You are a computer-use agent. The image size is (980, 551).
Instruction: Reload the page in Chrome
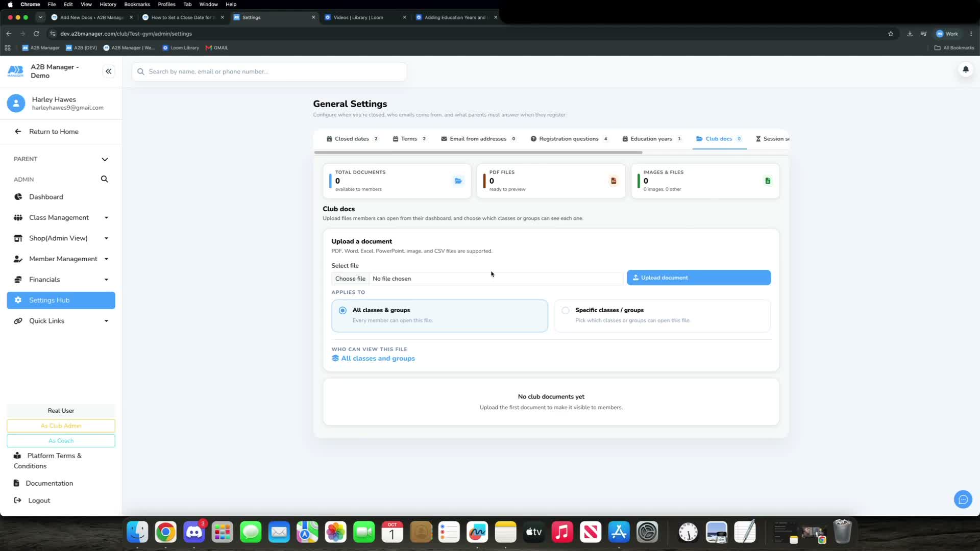[x=36, y=34]
